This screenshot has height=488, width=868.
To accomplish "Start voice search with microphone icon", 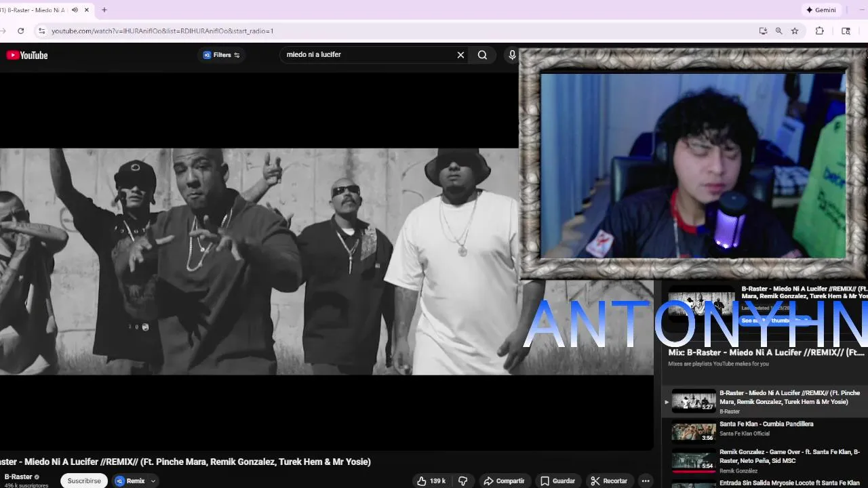I will (x=512, y=55).
